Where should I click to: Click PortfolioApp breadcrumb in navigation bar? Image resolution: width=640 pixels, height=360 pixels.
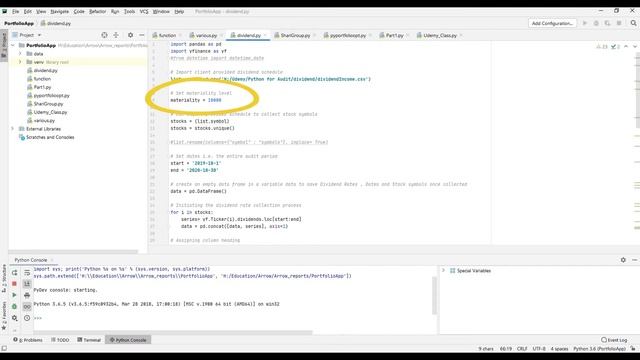19,23
